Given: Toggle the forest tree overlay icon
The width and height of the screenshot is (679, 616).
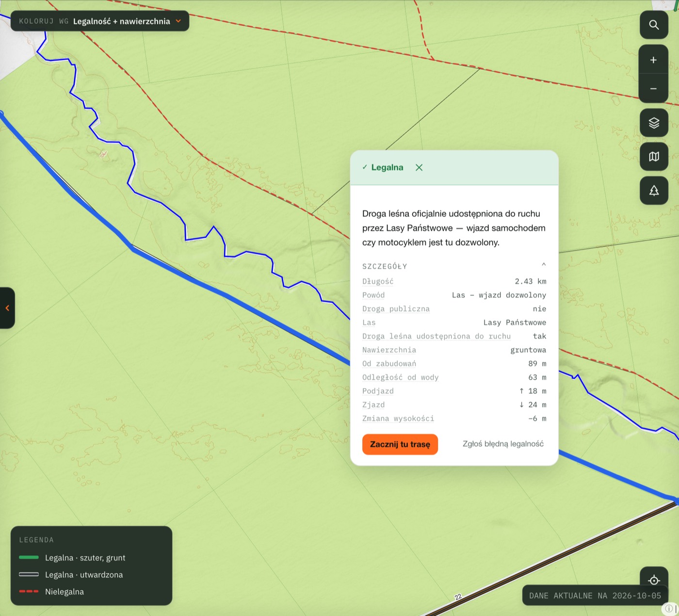Looking at the screenshot, I should coord(654,191).
